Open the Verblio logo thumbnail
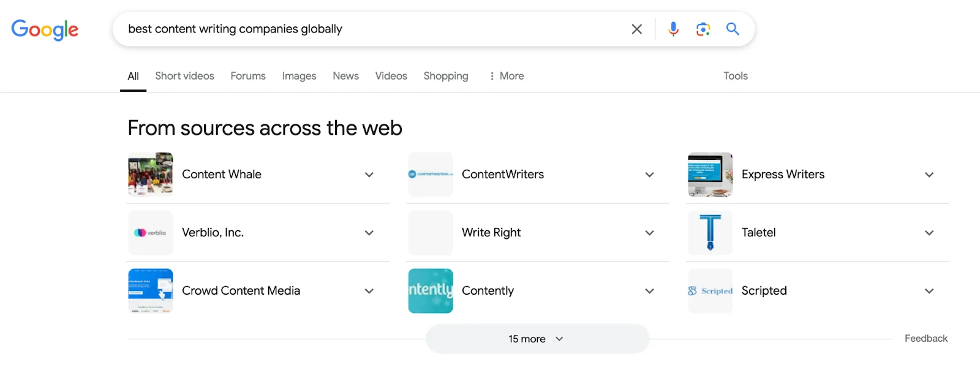The width and height of the screenshot is (980, 370). coord(151,233)
